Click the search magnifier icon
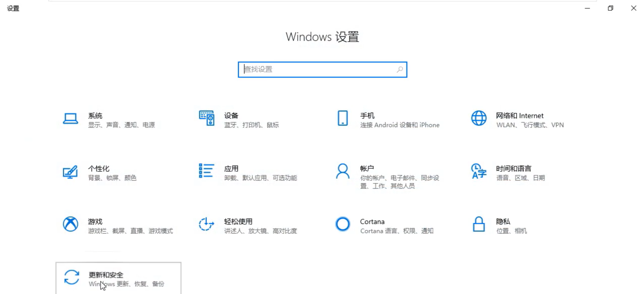Viewport: 644px width, 294px height. pyautogui.click(x=400, y=70)
